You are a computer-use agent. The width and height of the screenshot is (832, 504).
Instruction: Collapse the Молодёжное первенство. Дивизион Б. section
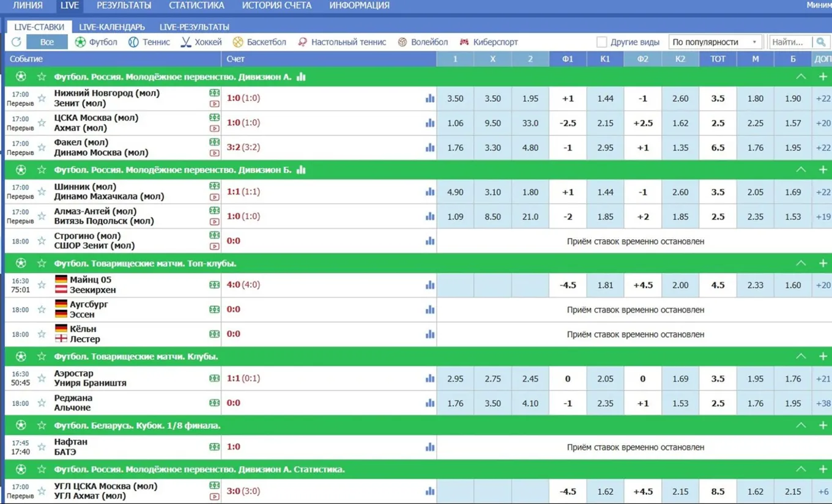coord(801,170)
